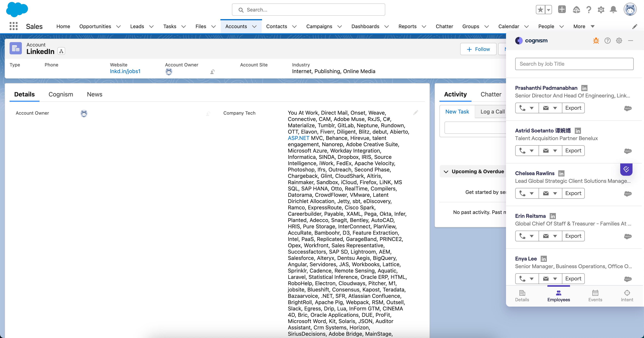
Task: Minimize the Cognism panel
Action: click(x=631, y=40)
